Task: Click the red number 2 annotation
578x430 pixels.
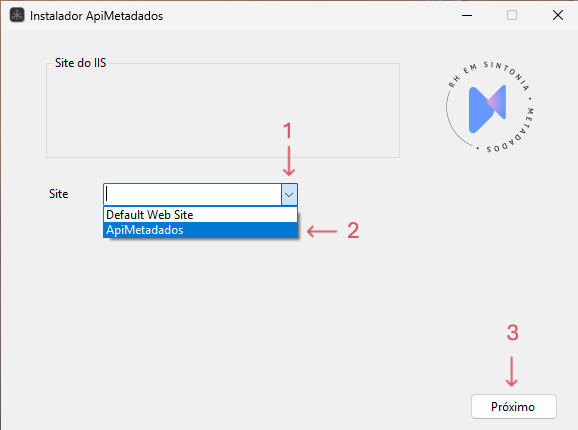Action: (353, 231)
